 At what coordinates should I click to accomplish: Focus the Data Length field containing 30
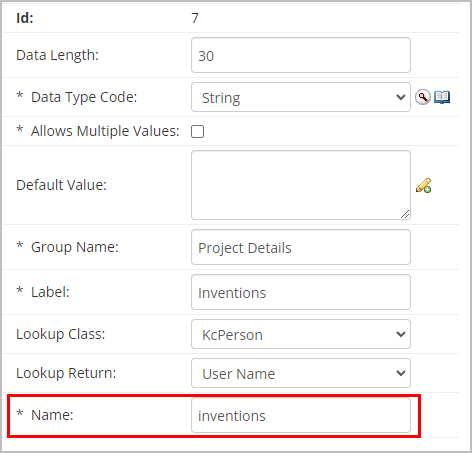(x=301, y=55)
